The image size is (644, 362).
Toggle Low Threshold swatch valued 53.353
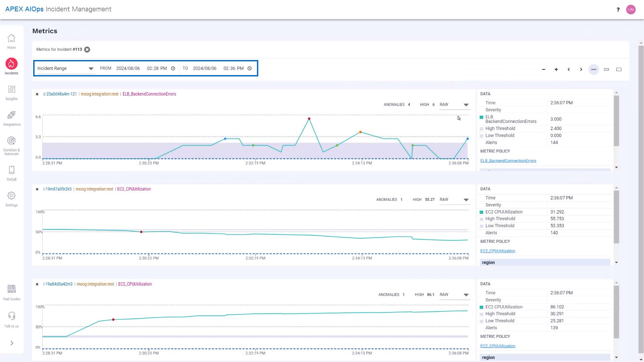click(x=482, y=226)
